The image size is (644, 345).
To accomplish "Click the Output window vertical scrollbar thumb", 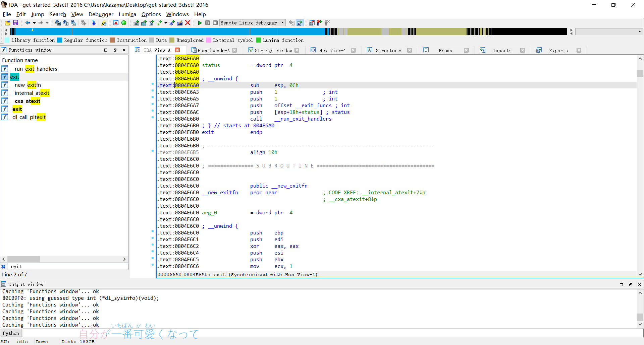I will [640, 317].
